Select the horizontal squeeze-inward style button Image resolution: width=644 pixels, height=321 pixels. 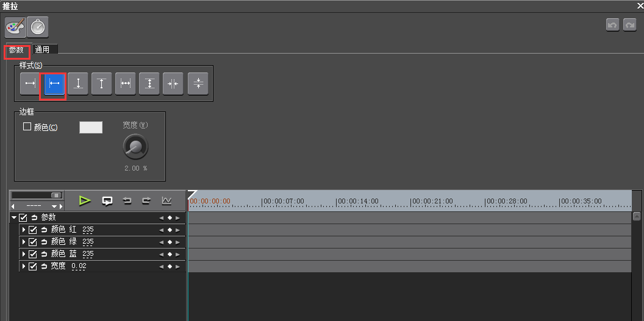click(x=173, y=83)
